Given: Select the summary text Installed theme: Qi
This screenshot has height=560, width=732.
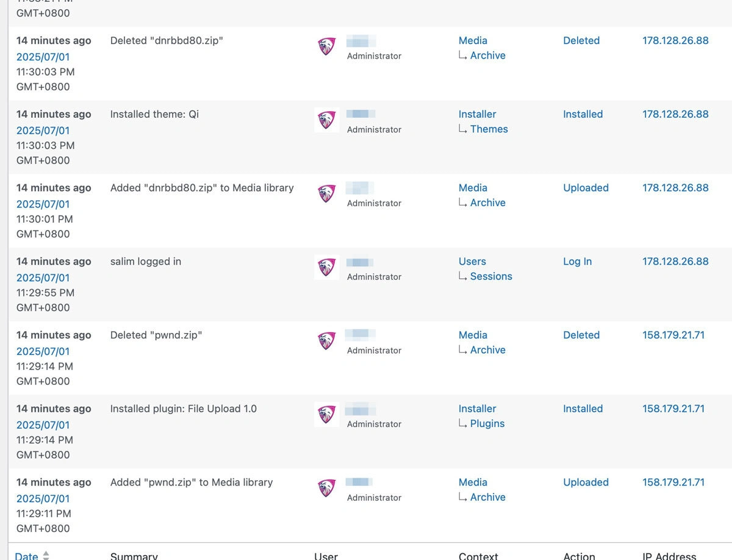Looking at the screenshot, I should pos(154,114).
